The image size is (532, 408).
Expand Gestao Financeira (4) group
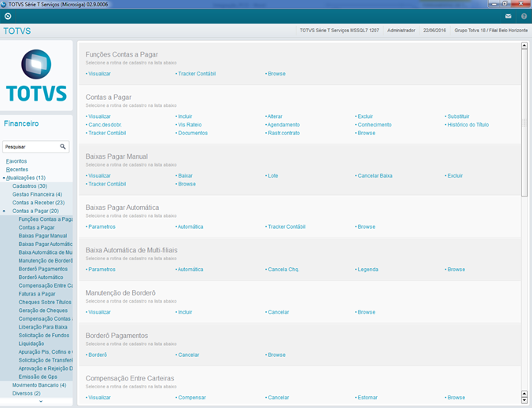37,194
